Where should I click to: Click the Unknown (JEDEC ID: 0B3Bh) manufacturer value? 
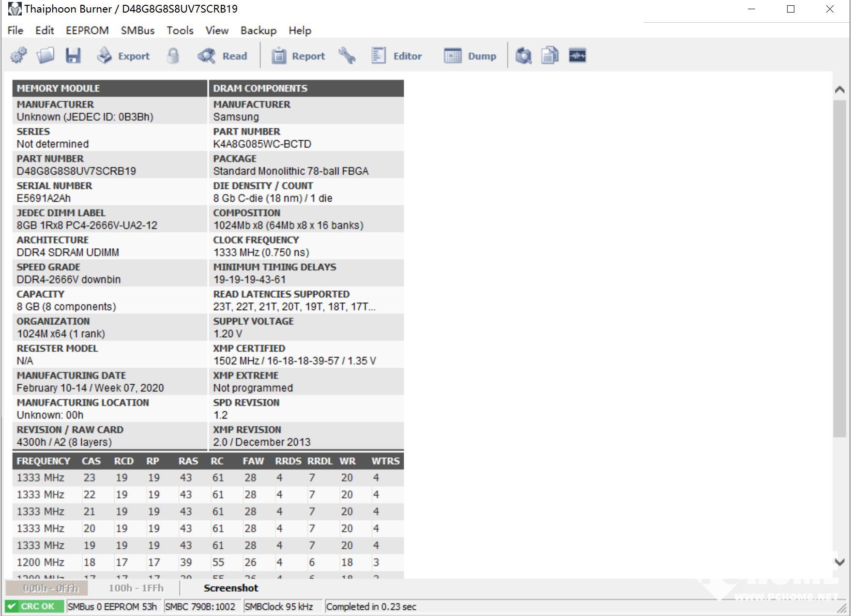click(x=85, y=117)
